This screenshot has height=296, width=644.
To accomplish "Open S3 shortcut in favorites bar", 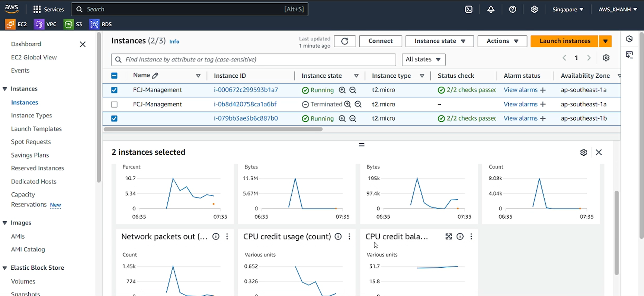I will (73, 24).
